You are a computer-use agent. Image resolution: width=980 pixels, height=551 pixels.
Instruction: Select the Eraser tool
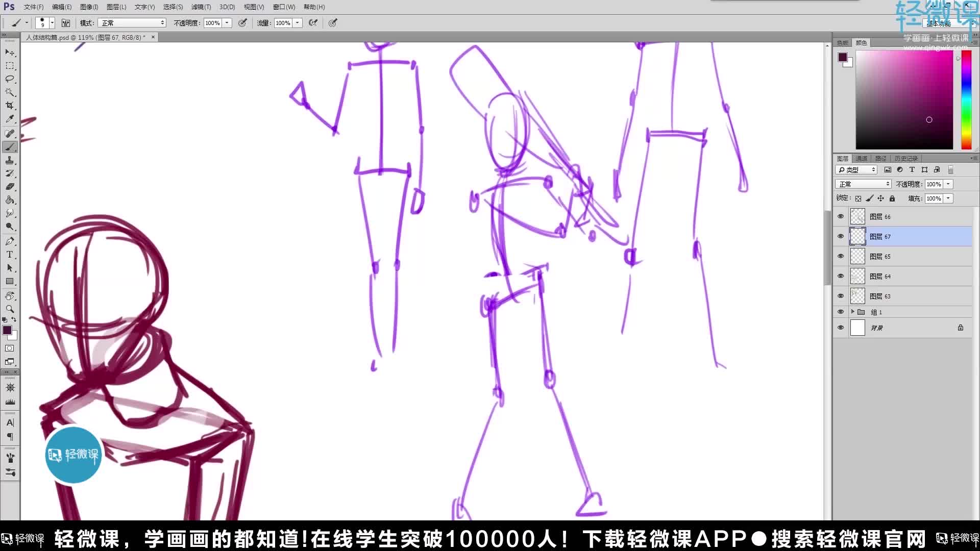click(x=10, y=186)
